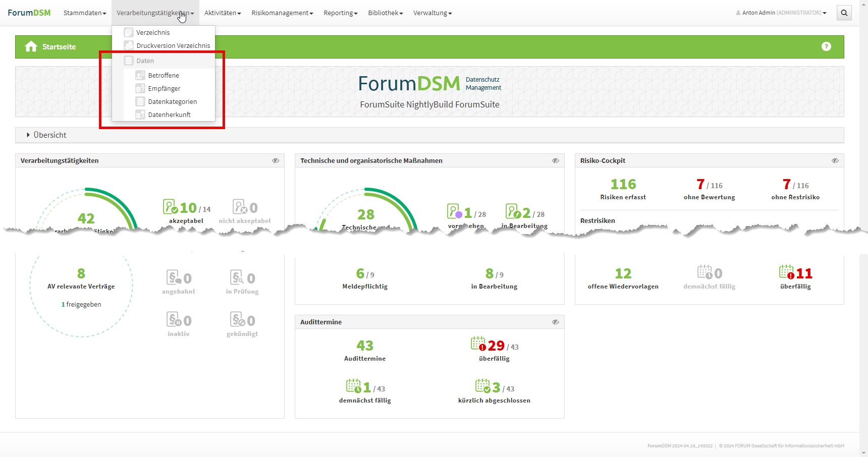The image size is (868, 457).
Task: Toggle visibility of Risiko-Cockpit panel
Action: [835, 161]
